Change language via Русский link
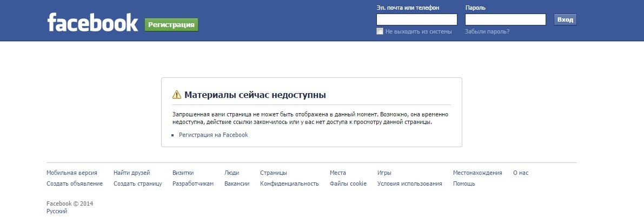The width and height of the screenshot is (644, 223). [57, 211]
